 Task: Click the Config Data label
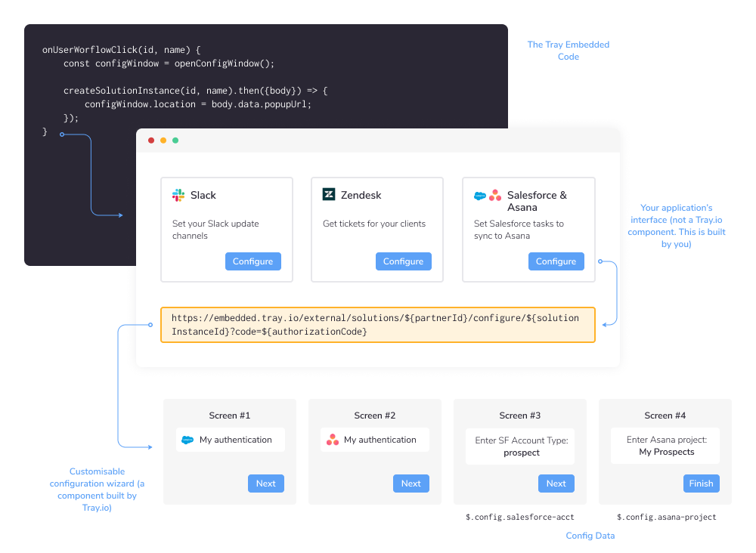pyautogui.click(x=590, y=535)
